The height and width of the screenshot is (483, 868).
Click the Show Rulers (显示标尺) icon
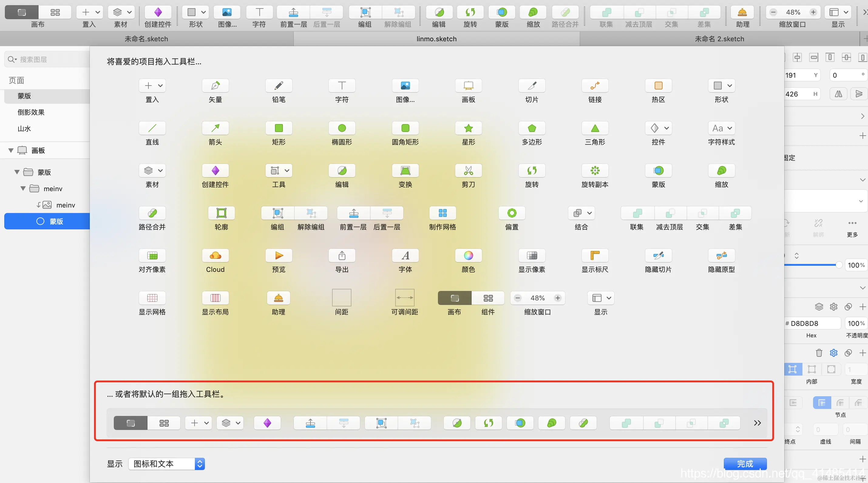[x=595, y=255]
